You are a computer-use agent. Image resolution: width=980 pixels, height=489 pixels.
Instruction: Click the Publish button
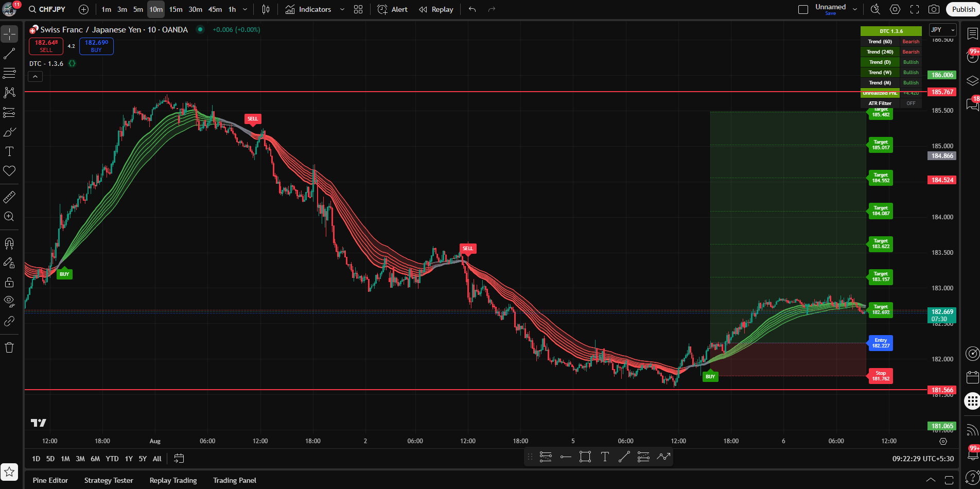(963, 9)
